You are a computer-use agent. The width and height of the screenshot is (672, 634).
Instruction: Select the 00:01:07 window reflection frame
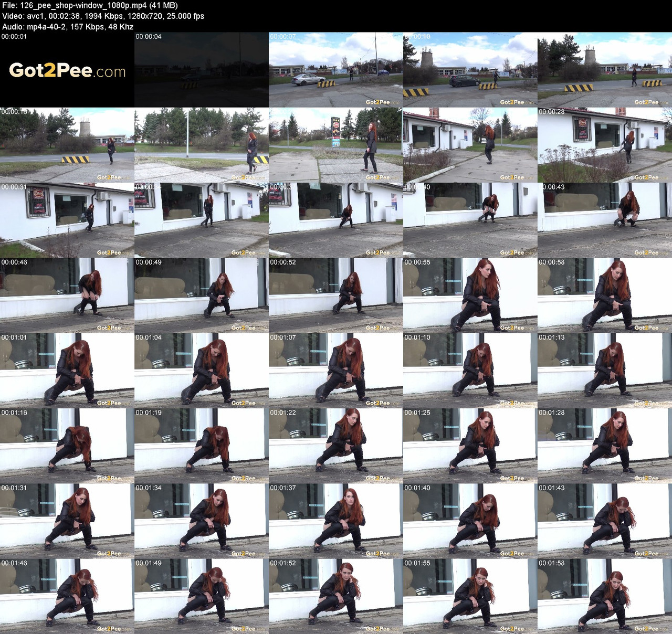tap(336, 369)
